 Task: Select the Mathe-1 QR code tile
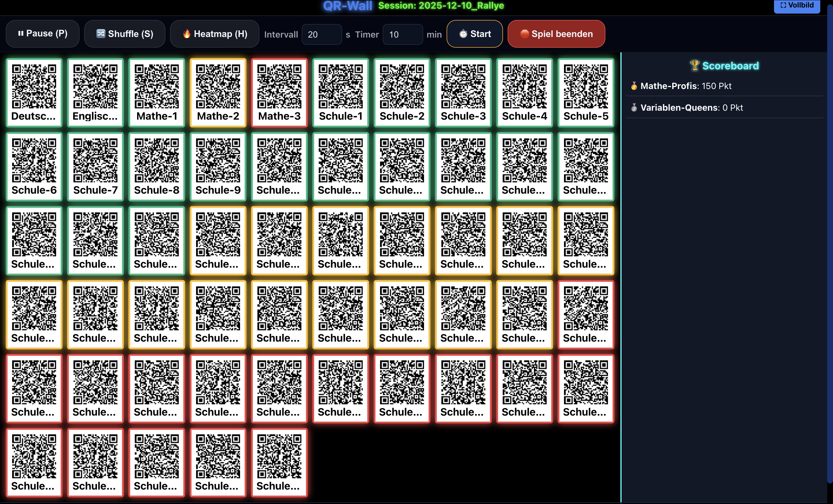pyautogui.click(x=156, y=92)
